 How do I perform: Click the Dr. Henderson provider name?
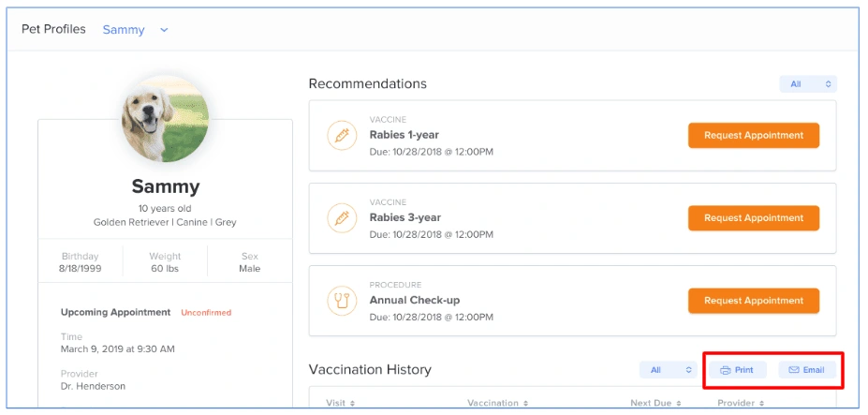point(94,386)
